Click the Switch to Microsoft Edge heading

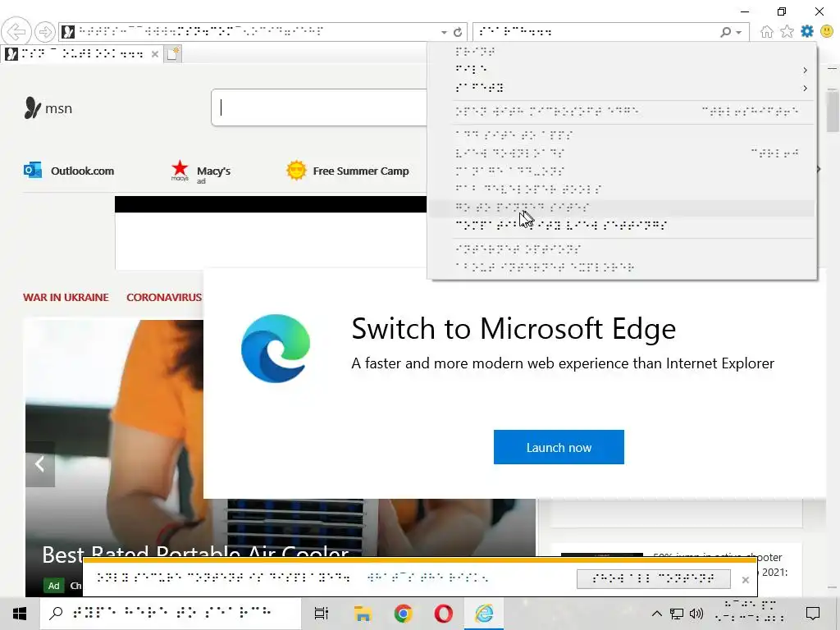point(514,328)
